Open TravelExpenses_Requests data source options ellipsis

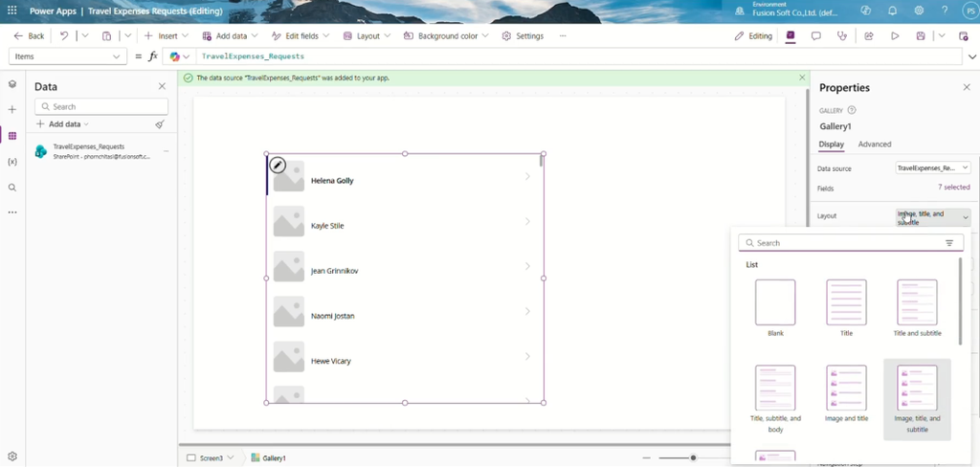pyautogui.click(x=166, y=151)
